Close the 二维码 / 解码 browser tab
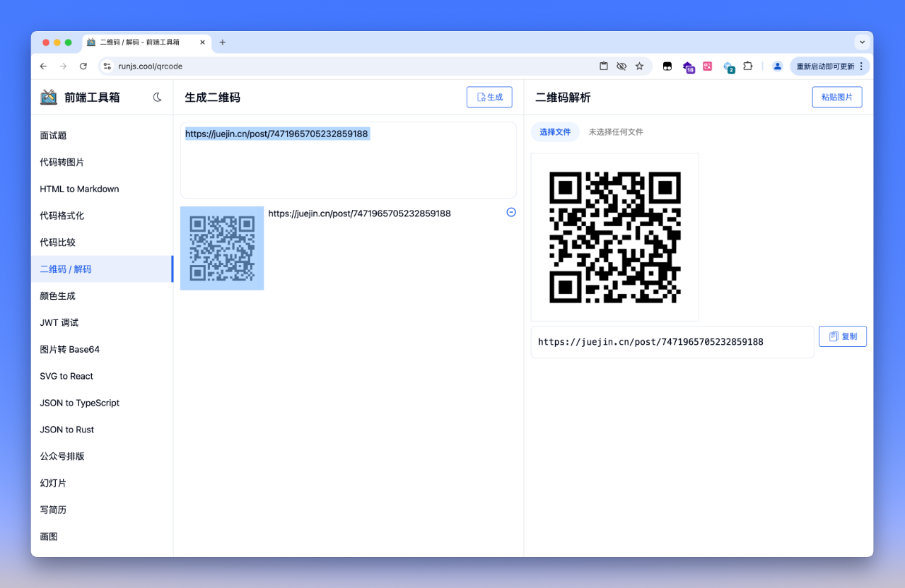This screenshot has height=588, width=905. click(203, 42)
